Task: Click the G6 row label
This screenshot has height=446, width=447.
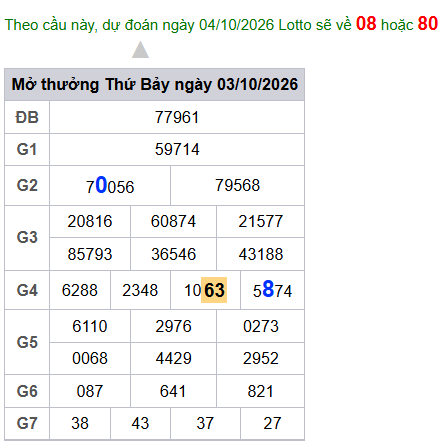Action: 27,391
